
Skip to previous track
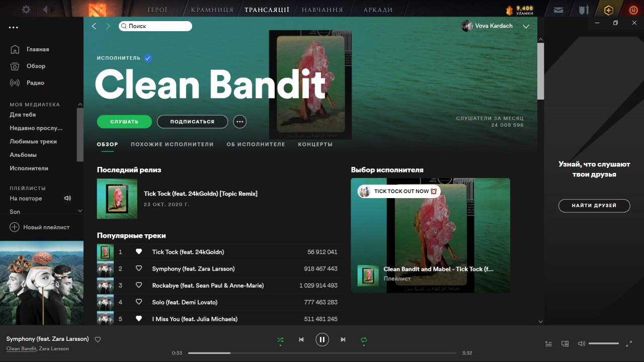click(301, 340)
